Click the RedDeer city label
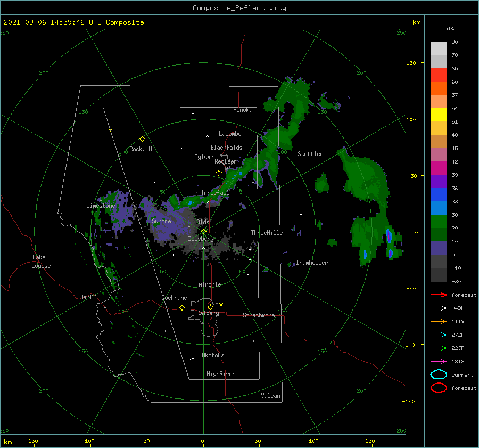The height and width of the screenshot is (448, 479). coord(226,161)
